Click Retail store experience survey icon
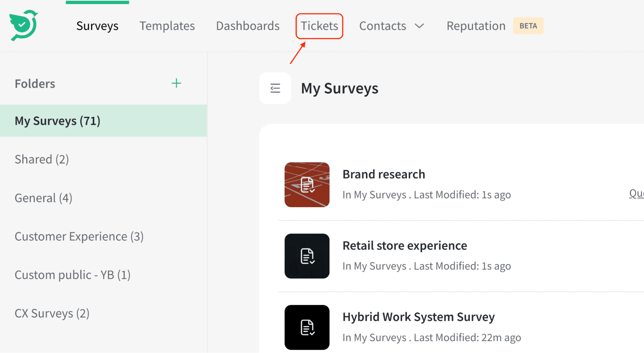The height and width of the screenshot is (353, 644). (x=307, y=256)
